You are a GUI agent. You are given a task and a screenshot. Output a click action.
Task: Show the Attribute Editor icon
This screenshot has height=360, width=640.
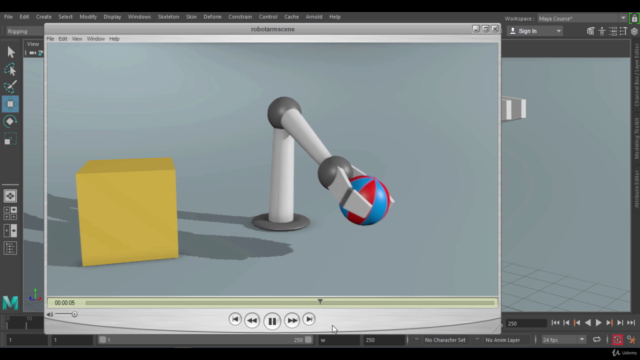(x=613, y=31)
